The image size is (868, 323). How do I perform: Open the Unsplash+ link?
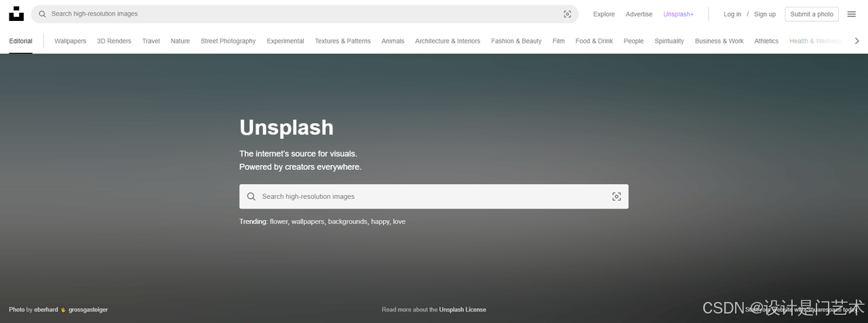pyautogui.click(x=679, y=14)
